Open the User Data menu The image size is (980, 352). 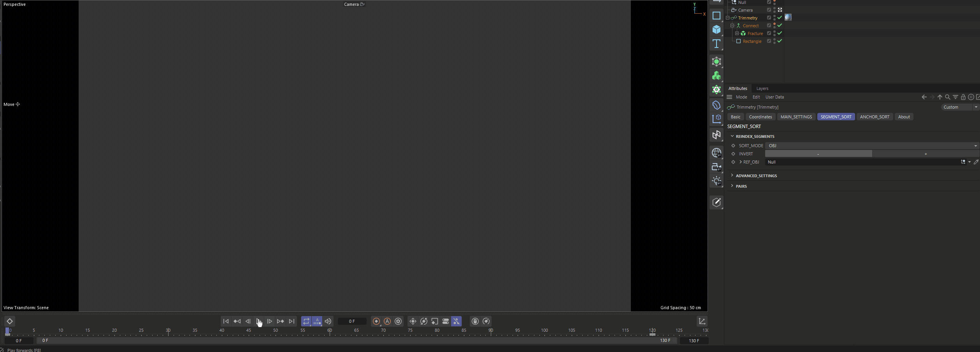[x=775, y=97]
